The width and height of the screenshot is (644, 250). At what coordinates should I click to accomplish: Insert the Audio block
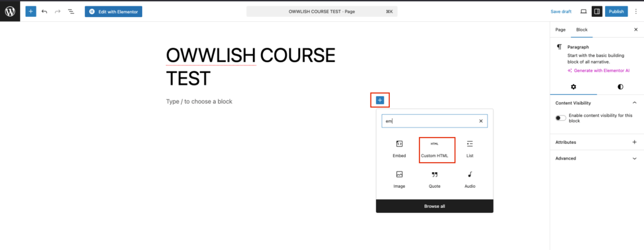pyautogui.click(x=470, y=180)
